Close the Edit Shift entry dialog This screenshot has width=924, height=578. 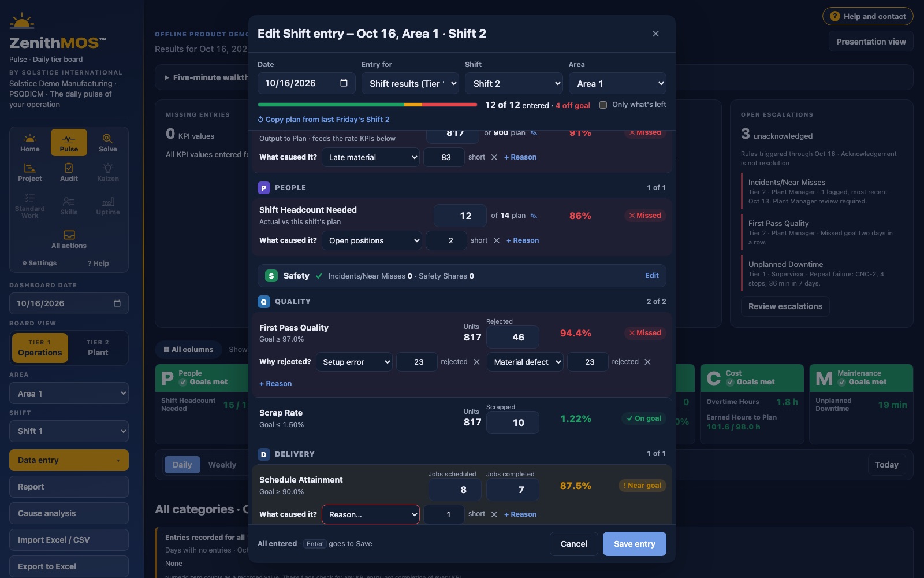pos(655,34)
